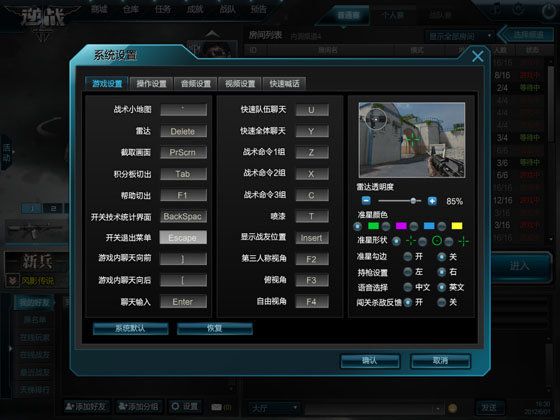
Task: Click the emoji icon in chat bar
Action: click(x=452, y=408)
